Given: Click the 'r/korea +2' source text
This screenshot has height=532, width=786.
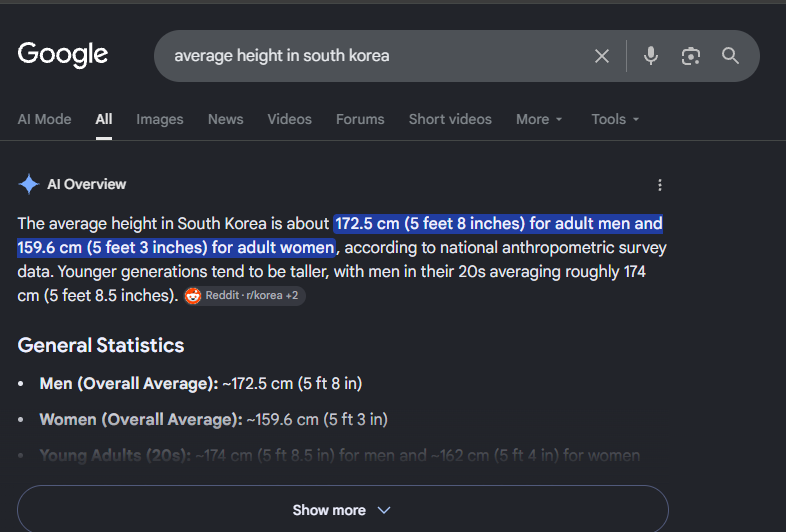Looking at the screenshot, I should pos(272,295).
